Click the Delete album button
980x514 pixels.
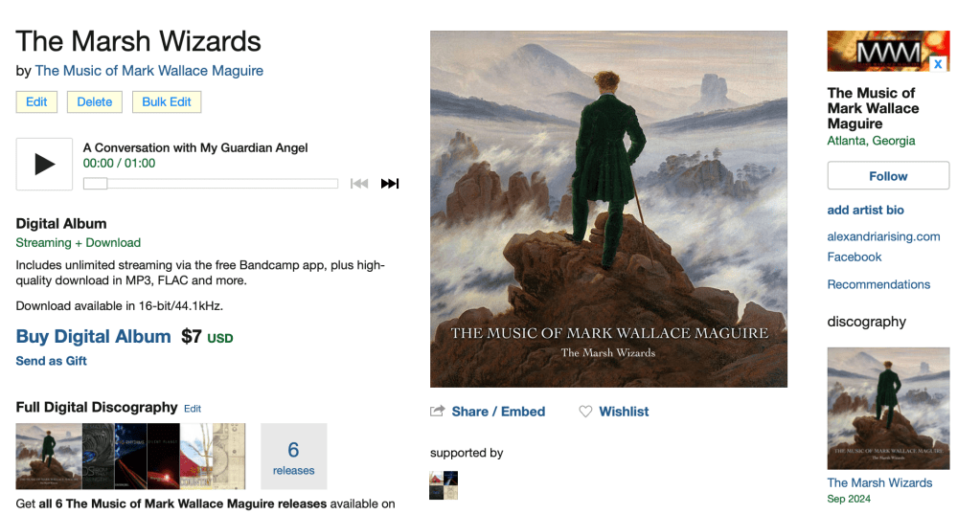coord(95,101)
